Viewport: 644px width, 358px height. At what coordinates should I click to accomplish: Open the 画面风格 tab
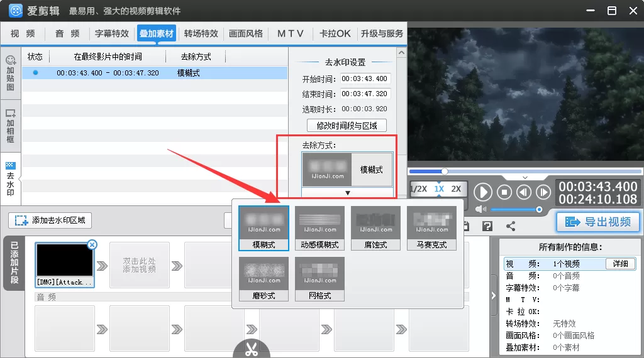(246, 33)
